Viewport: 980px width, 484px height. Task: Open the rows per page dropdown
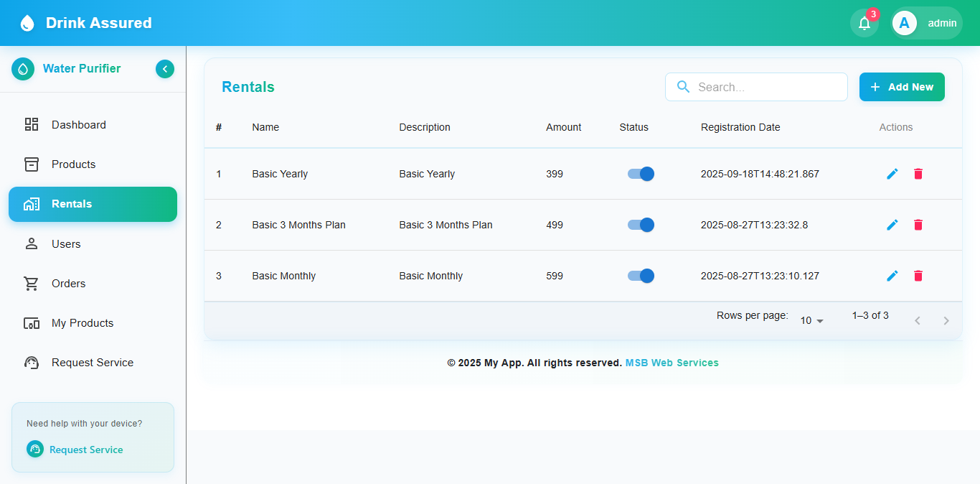(x=812, y=320)
